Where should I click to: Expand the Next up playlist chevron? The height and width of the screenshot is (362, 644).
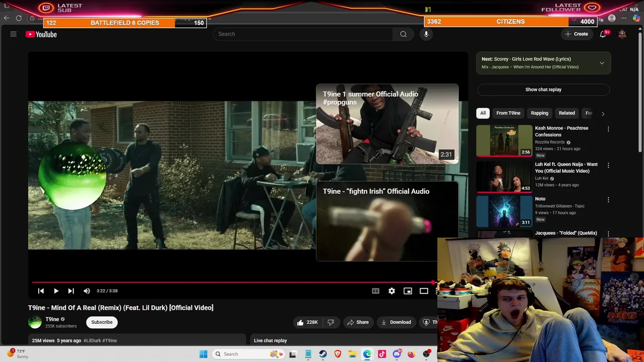click(602, 63)
